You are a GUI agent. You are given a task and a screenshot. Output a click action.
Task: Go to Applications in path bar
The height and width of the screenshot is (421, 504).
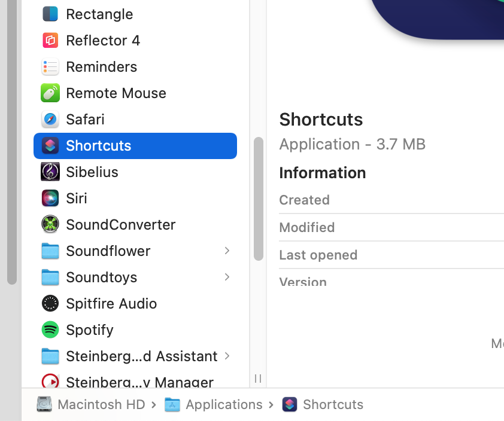click(224, 405)
